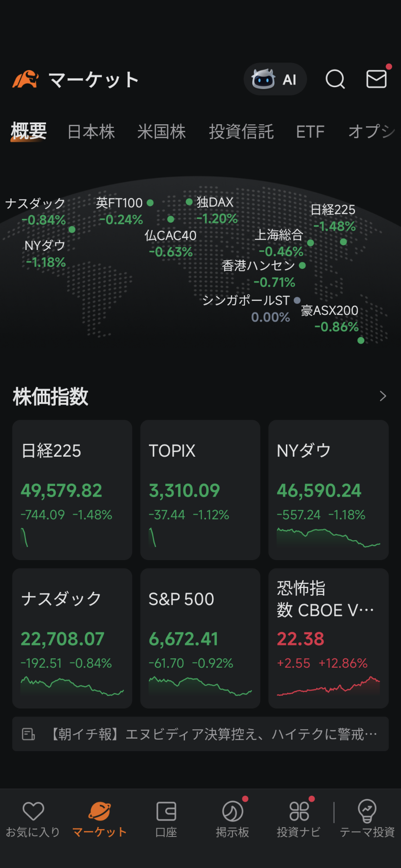401x868 pixels.
Task: Open the AI assistant robot button
Action: 275,79
